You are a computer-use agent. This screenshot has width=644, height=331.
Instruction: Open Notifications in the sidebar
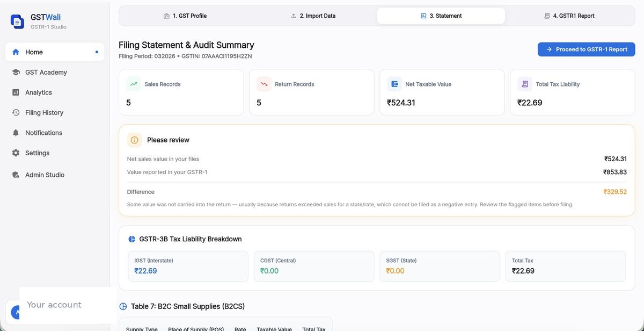[x=55, y=133]
